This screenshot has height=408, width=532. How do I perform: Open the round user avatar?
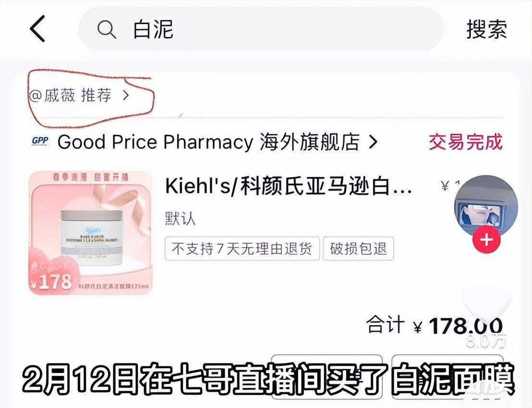pyautogui.click(x=486, y=207)
